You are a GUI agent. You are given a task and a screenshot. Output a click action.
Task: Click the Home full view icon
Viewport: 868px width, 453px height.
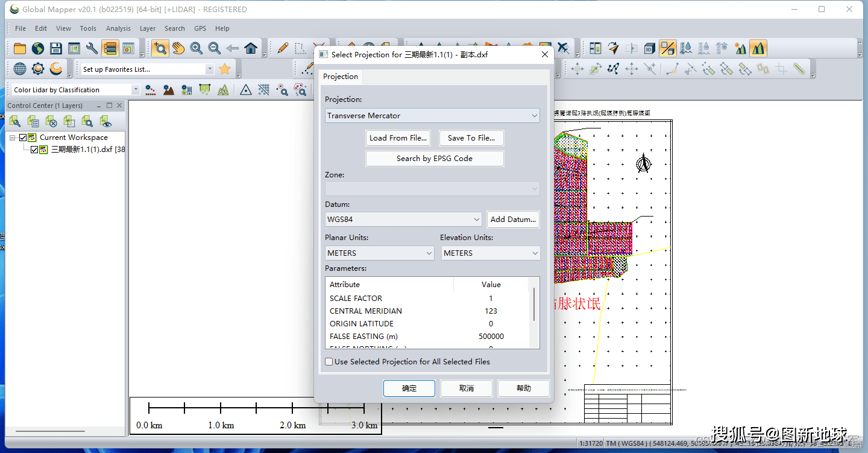point(251,49)
